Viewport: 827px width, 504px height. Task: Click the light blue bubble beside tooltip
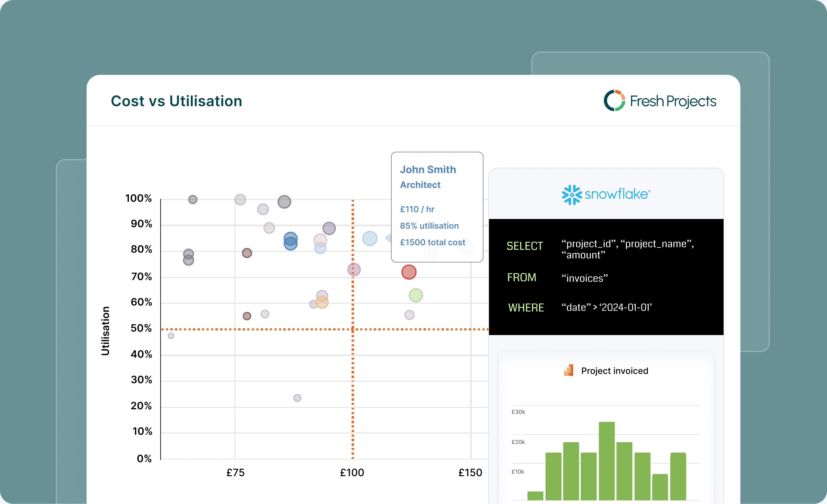[370, 238]
